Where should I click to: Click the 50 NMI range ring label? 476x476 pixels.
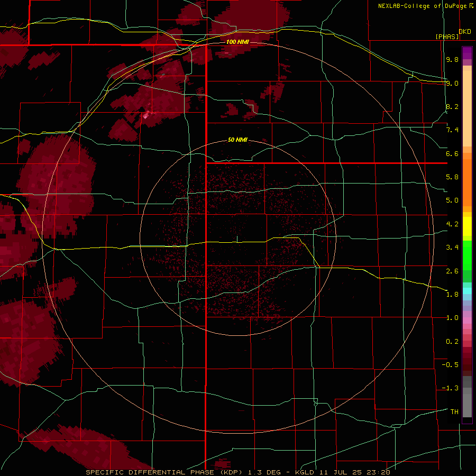click(237, 140)
